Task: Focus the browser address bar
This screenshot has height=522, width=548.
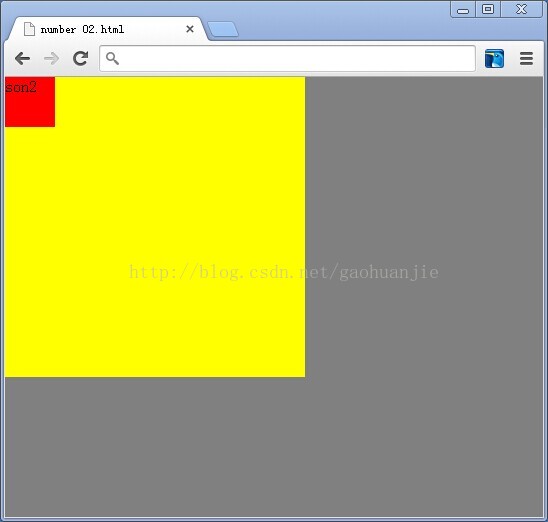Action: pos(287,58)
